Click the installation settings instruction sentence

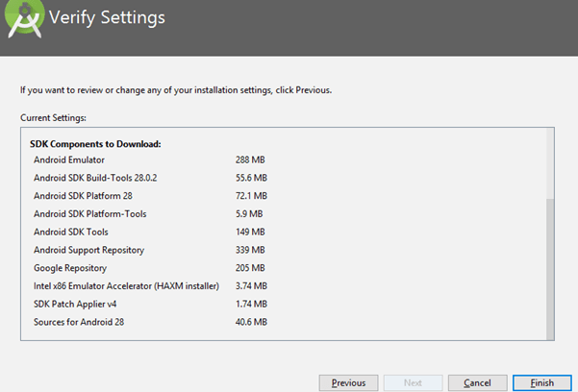(176, 90)
